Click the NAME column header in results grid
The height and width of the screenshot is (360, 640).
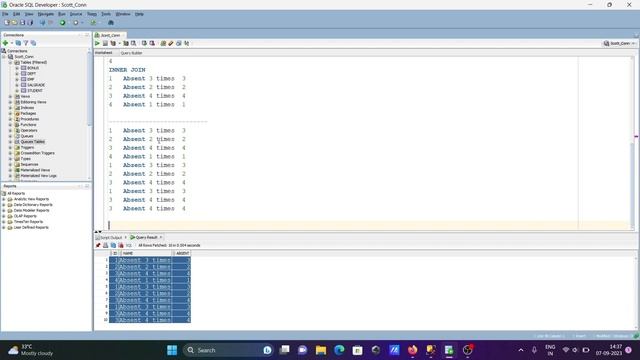click(146, 253)
